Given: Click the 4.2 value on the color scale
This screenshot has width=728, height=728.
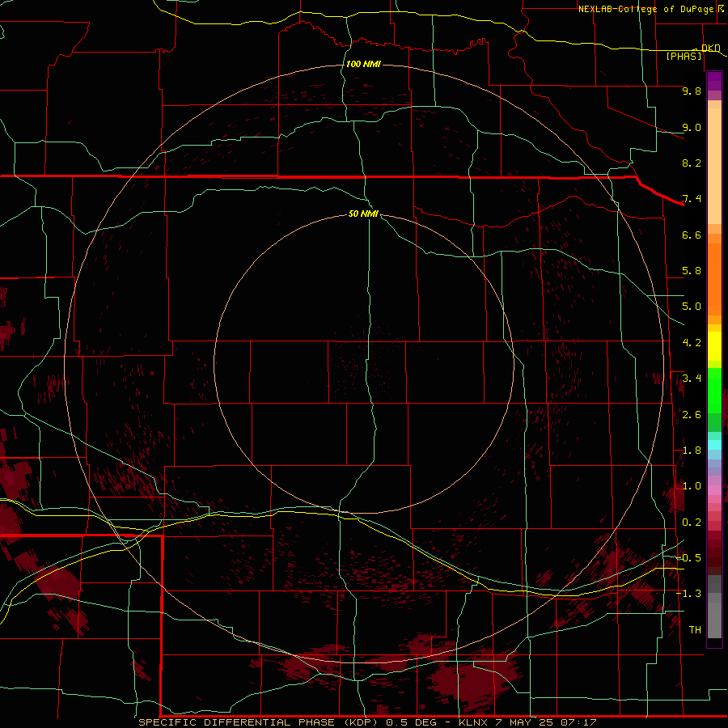Looking at the screenshot, I should pos(692,343).
